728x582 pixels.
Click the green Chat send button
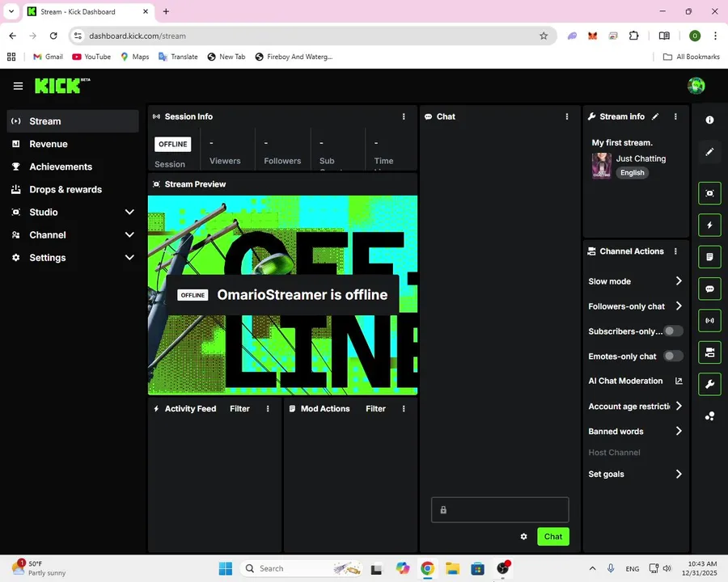tap(553, 537)
